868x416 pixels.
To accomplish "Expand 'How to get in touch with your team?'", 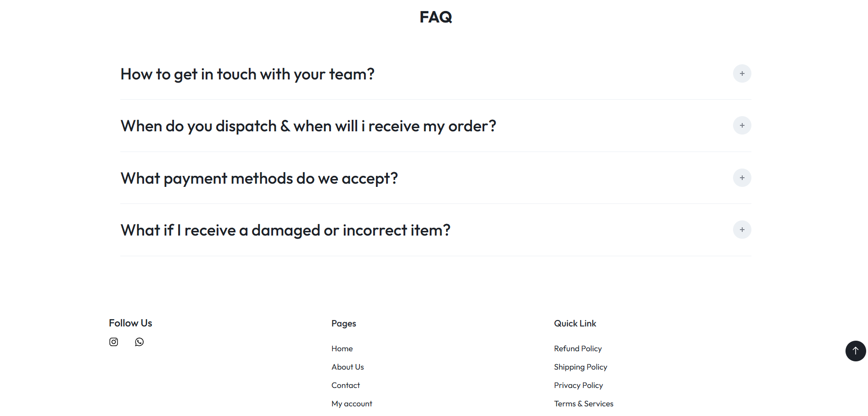I will coord(247,74).
